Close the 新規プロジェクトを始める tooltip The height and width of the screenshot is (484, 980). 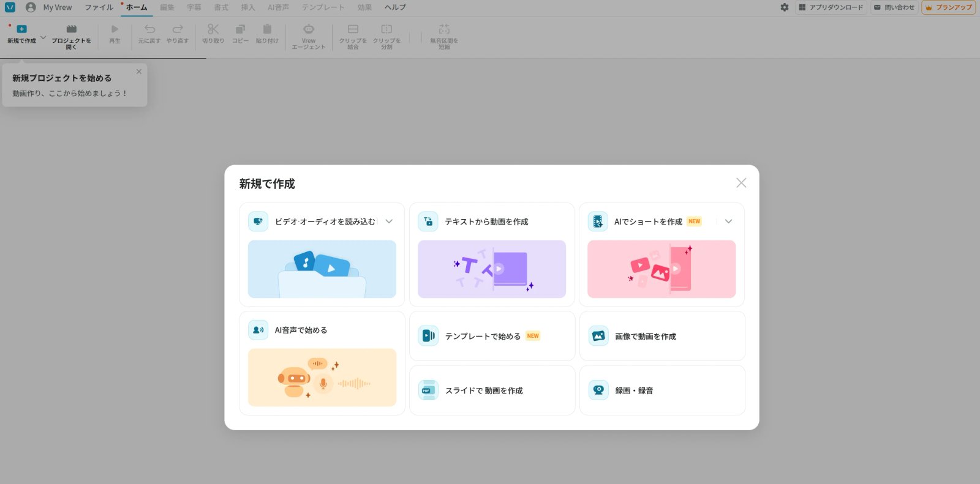[x=139, y=72]
